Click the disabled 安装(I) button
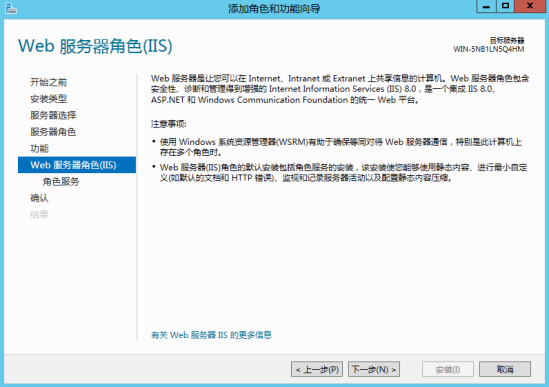 [448, 369]
